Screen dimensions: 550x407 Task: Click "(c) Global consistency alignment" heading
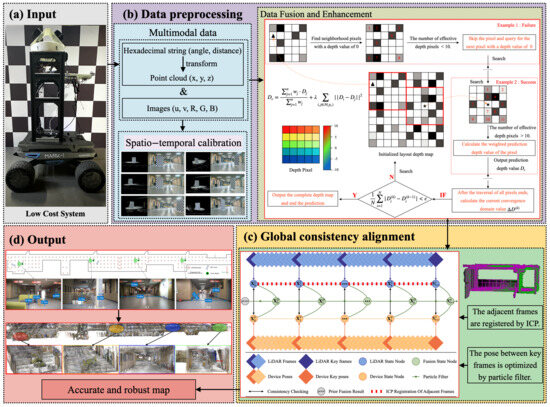pos(329,236)
